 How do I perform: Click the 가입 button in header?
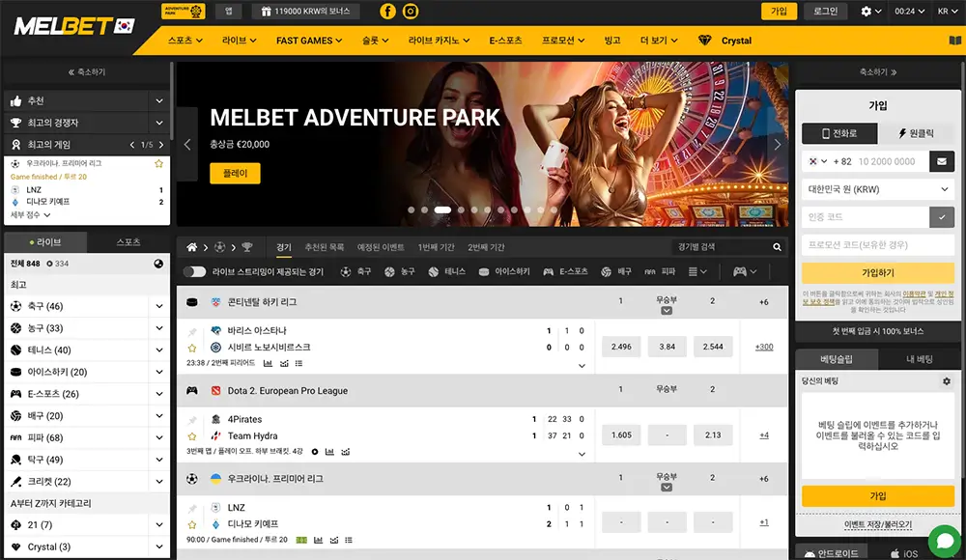tap(779, 11)
